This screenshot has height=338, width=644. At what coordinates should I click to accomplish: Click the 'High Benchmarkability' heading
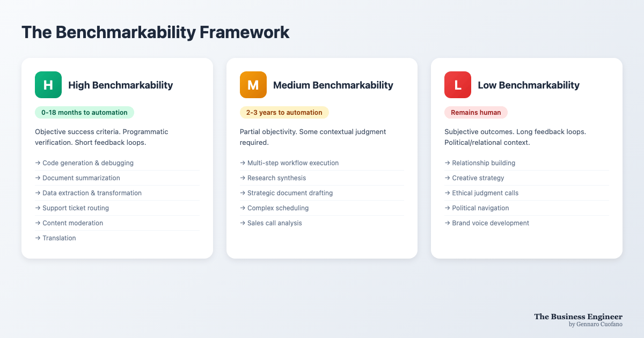121,85
